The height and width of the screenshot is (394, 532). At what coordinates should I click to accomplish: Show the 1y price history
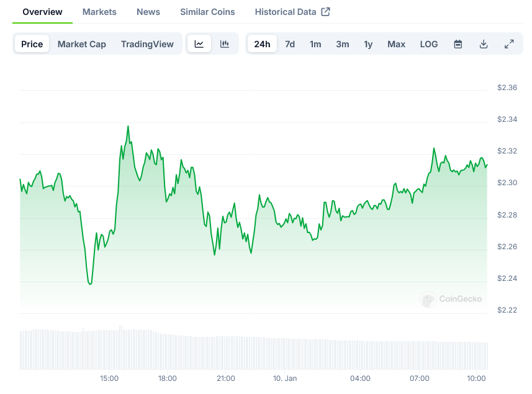pos(368,44)
